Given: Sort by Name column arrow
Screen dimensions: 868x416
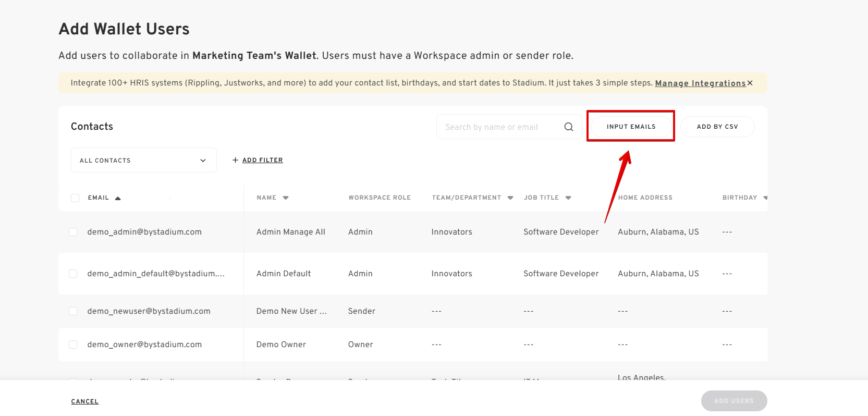Looking at the screenshot, I should 286,198.
